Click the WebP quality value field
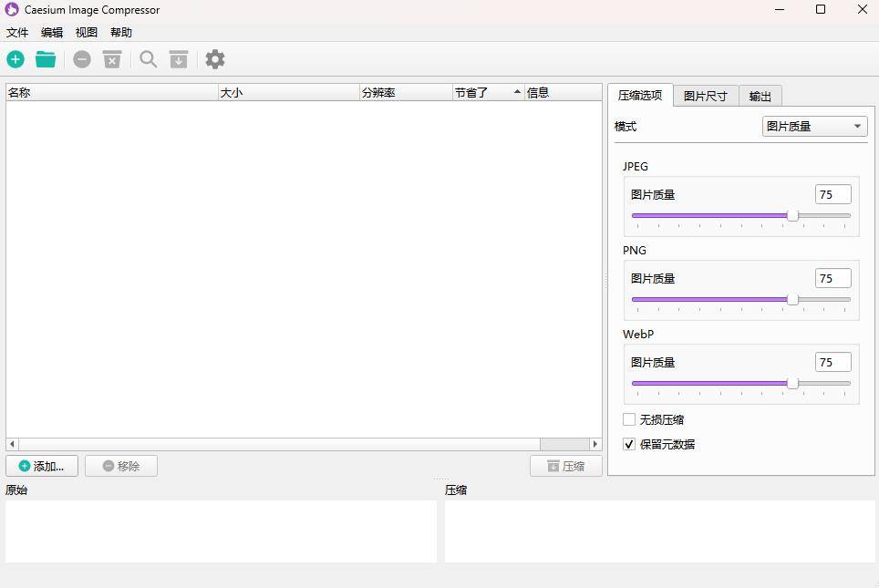Image resolution: width=879 pixels, height=588 pixels. point(833,362)
